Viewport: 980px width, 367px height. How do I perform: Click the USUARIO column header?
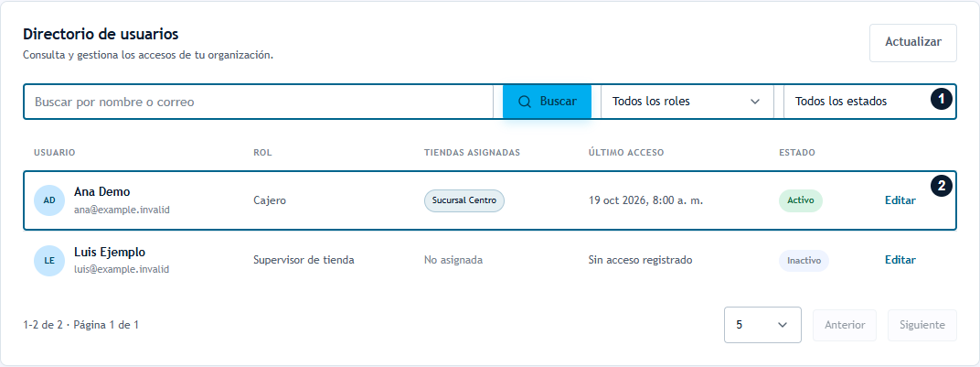54,153
